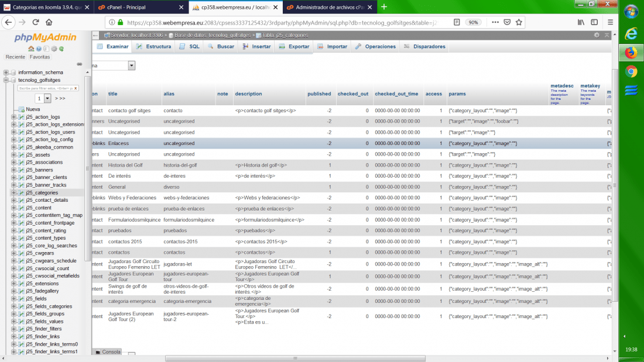644x362 pixels.
Task: Open Internet Explorer from taskbar
Action: click(631, 33)
